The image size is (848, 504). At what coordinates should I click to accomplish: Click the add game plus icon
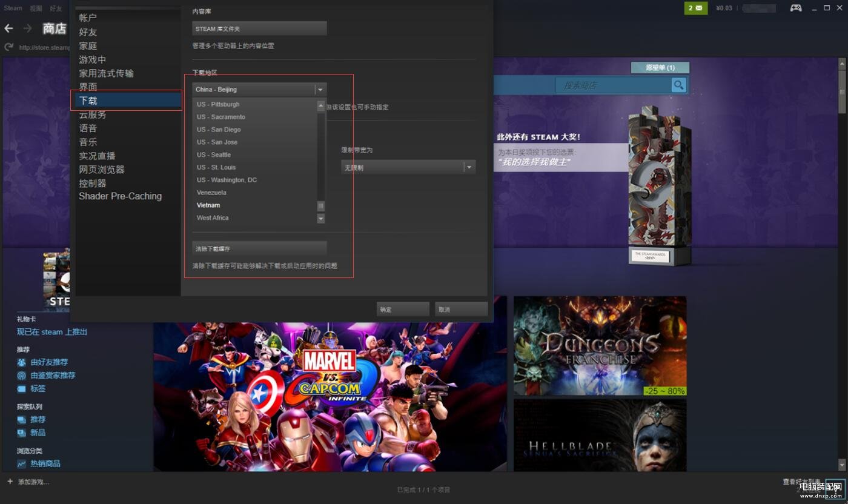[x=10, y=482]
